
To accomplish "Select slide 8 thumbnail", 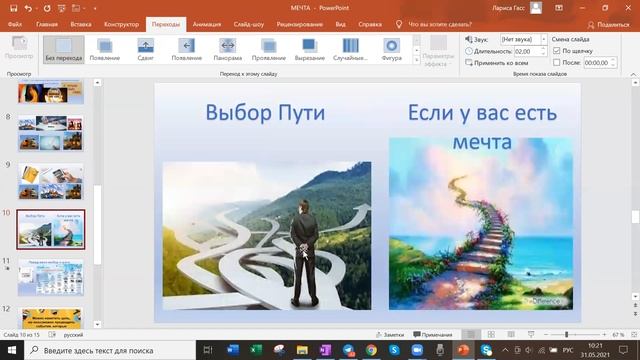I will coord(51,133).
